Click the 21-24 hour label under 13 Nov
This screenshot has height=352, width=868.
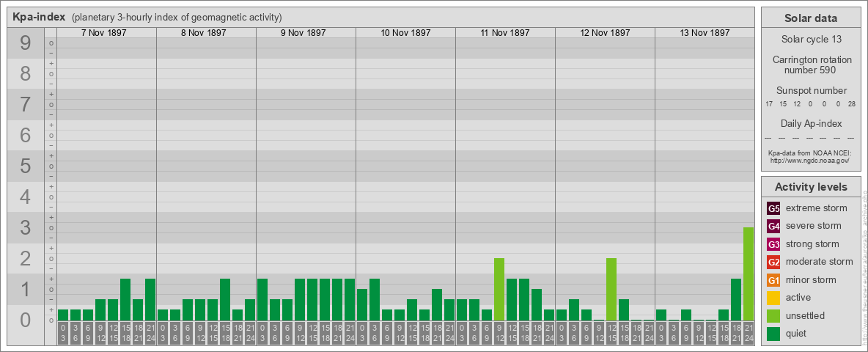coord(749,333)
